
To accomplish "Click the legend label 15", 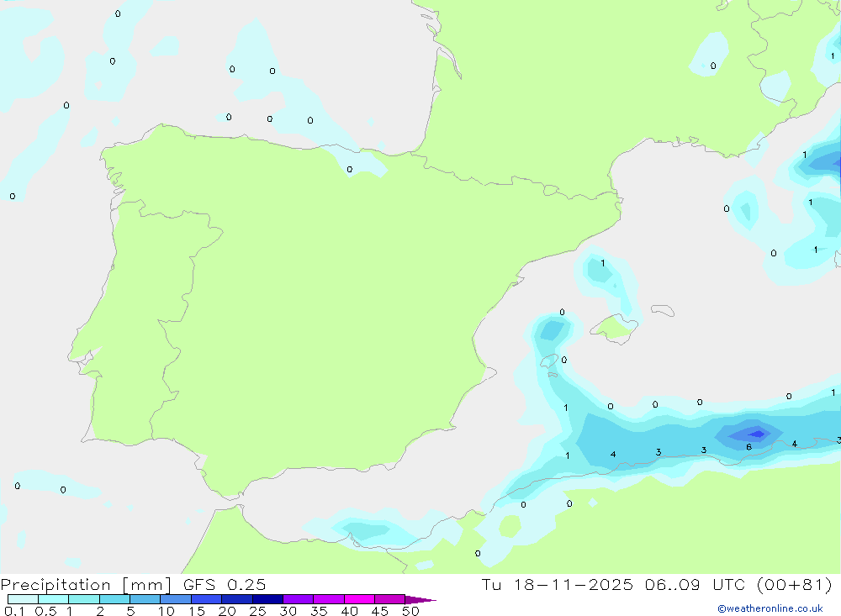I will tap(197, 611).
